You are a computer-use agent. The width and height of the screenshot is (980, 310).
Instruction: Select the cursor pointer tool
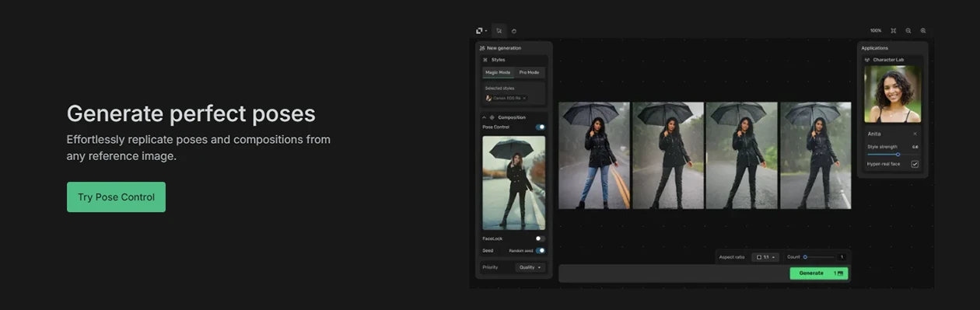click(499, 31)
